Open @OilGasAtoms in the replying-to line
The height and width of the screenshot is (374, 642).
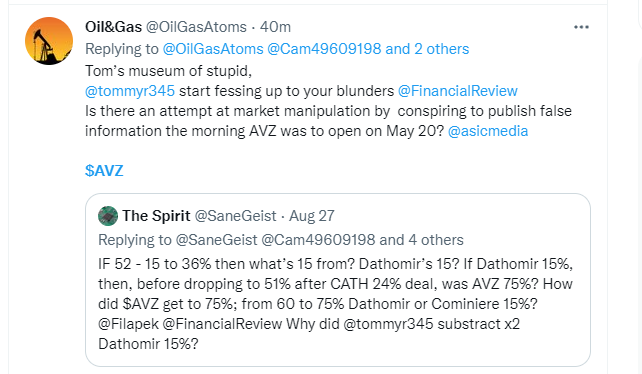(x=213, y=49)
